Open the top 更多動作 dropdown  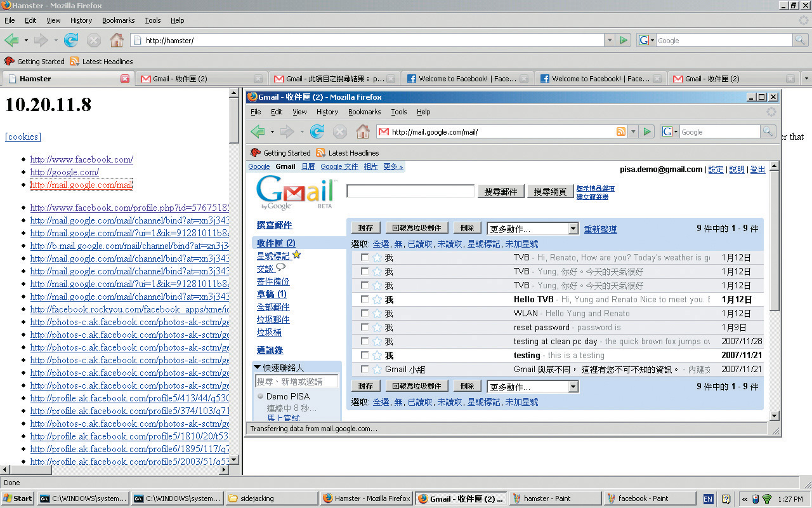point(533,229)
